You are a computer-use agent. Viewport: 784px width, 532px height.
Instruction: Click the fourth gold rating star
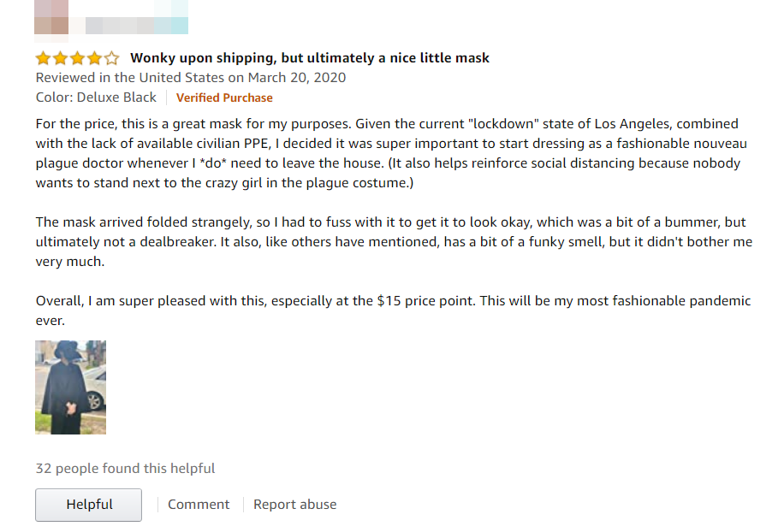(94, 58)
